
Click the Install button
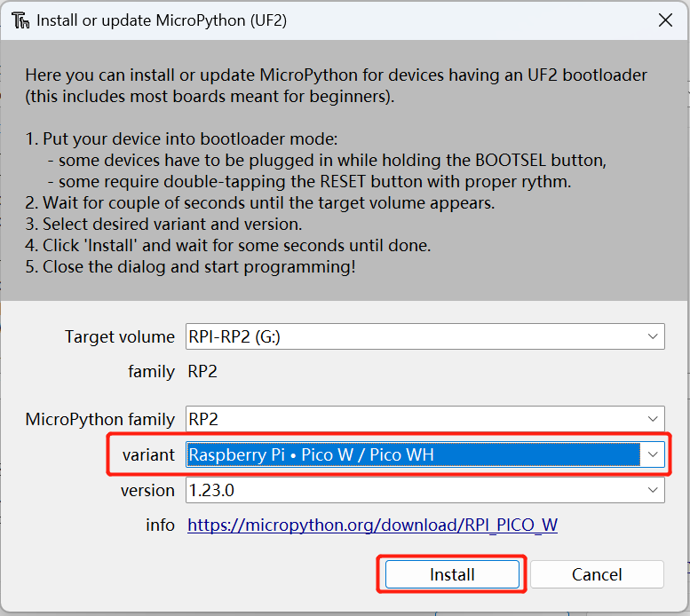tap(452, 574)
